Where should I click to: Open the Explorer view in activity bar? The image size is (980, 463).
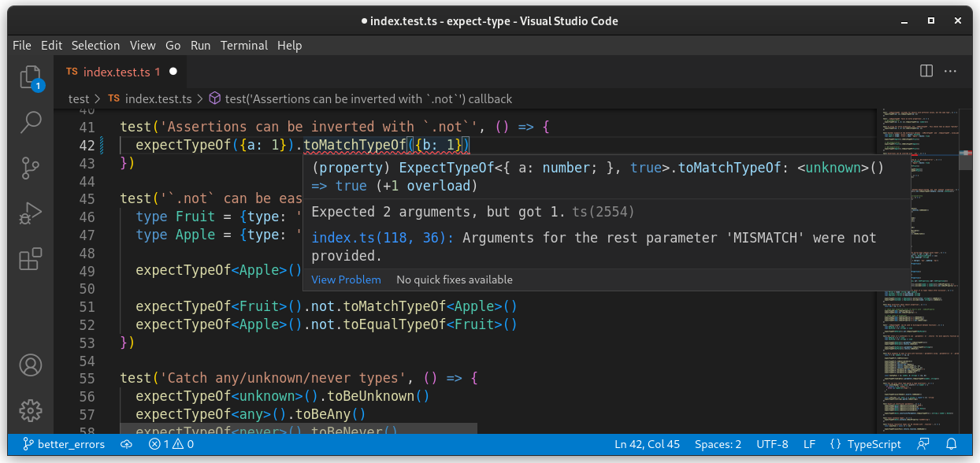click(30, 76)
